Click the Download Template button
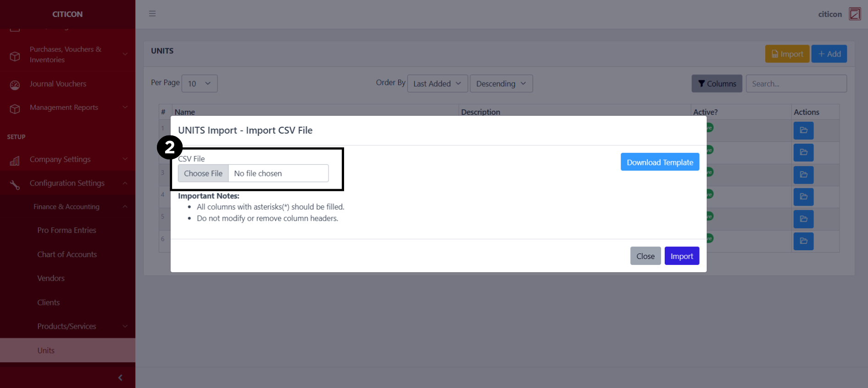 click(660, 162)
